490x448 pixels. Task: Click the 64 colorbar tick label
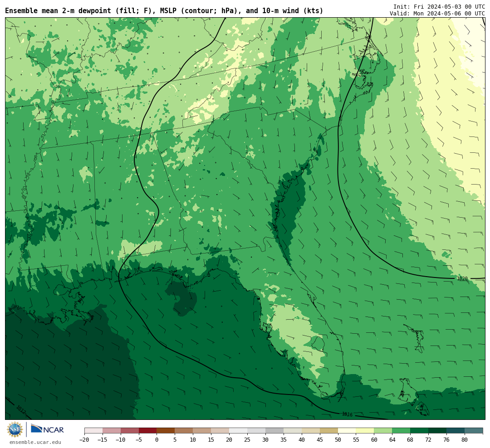point(392,440)
